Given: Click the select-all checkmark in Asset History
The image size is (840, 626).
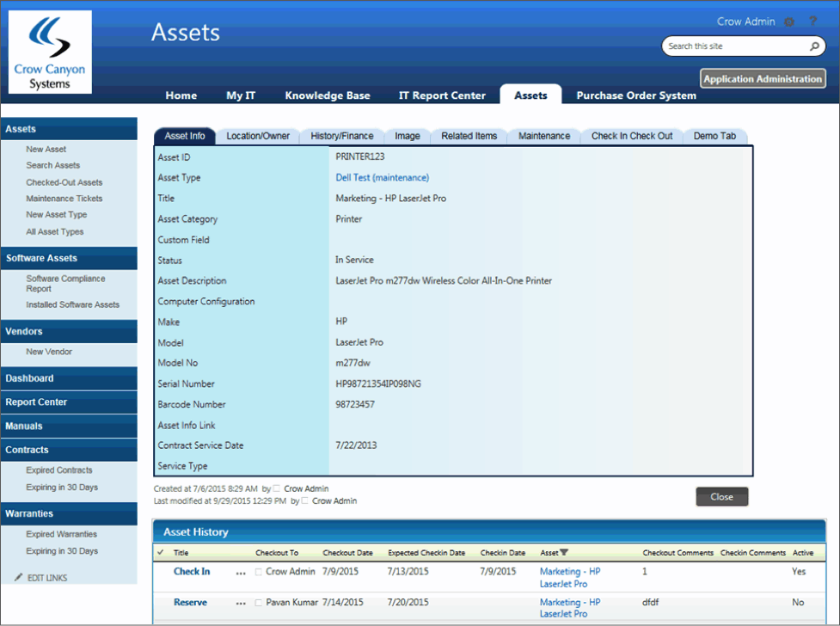Looking at the screenshot, I should pos(161,552).
